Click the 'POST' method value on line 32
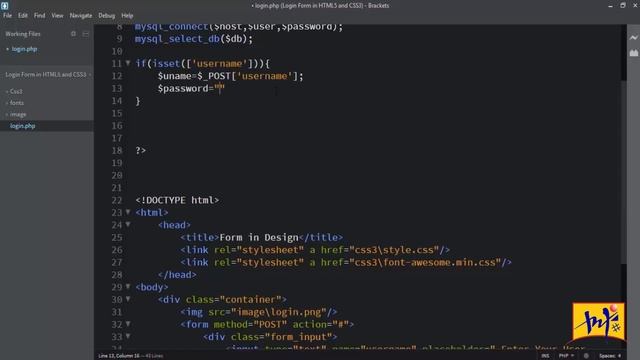640x360 pixels. (x=270, y=324)
